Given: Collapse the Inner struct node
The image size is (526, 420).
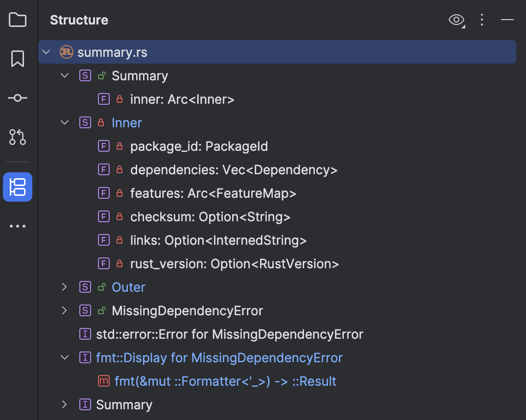Looking at the screenshot, I should [64, 122].
